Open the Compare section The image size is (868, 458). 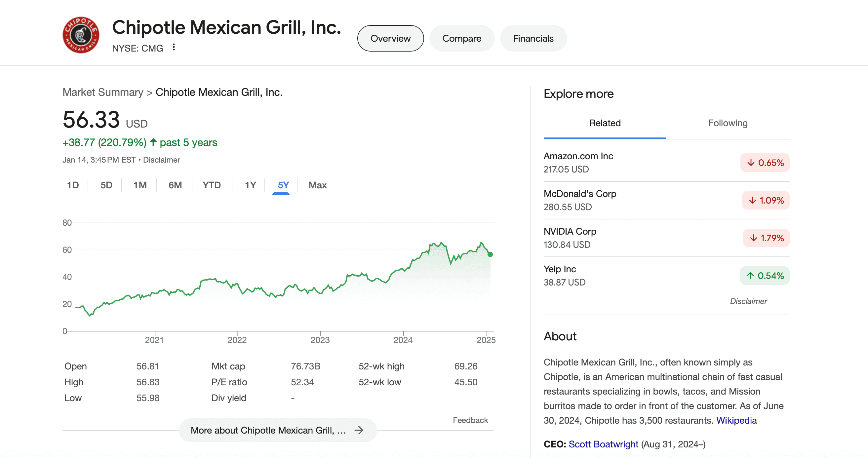click(462, 38)
